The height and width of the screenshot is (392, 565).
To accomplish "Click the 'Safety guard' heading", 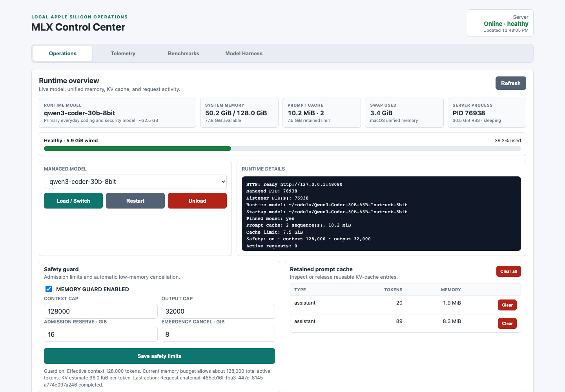I will [61, 269].
